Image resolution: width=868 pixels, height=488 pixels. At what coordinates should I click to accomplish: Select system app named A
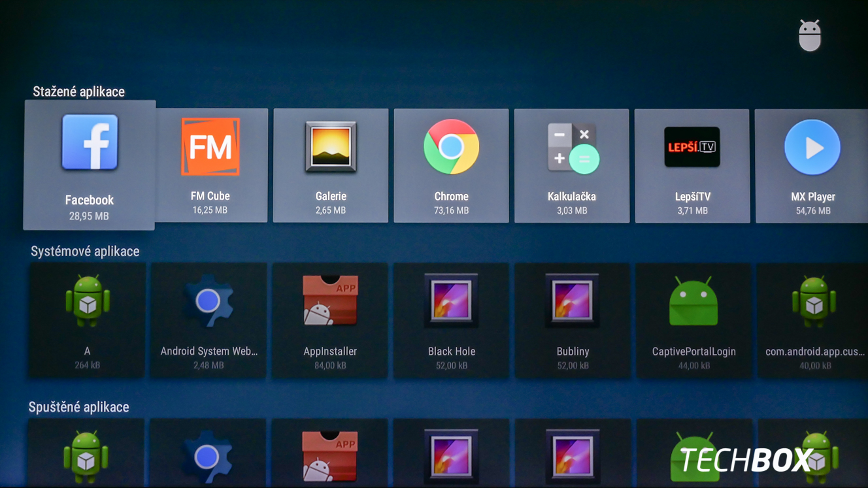87,321
